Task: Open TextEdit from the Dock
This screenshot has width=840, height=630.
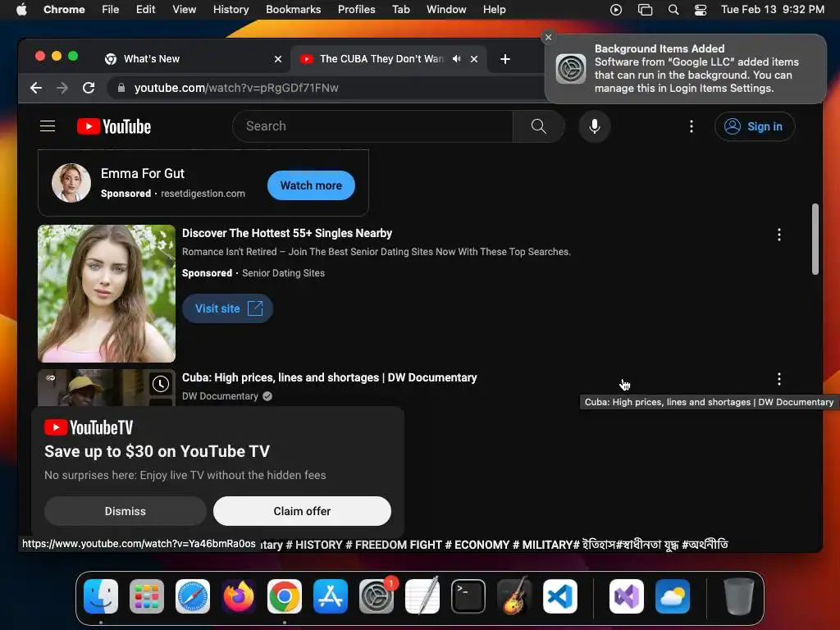Action: pos(422,596)
